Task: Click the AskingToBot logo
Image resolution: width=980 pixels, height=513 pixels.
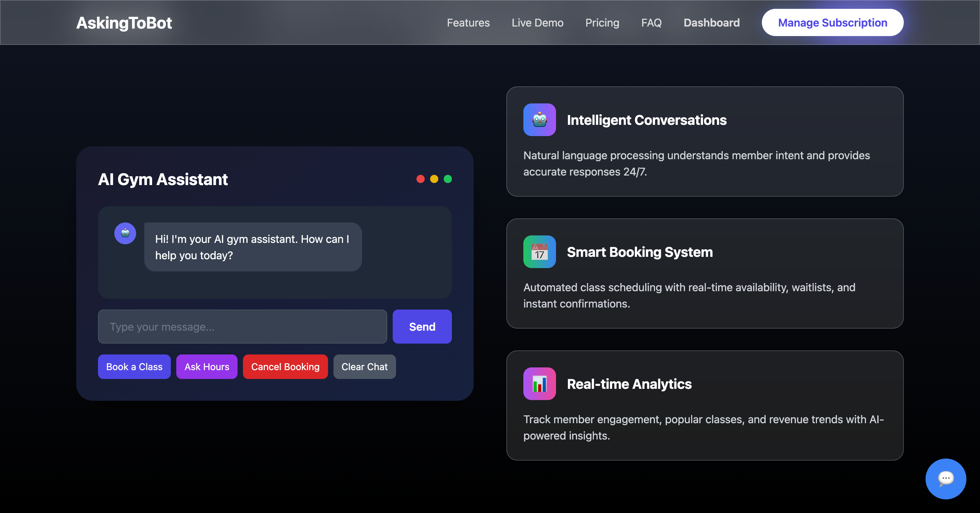Action: pos(124,23)
